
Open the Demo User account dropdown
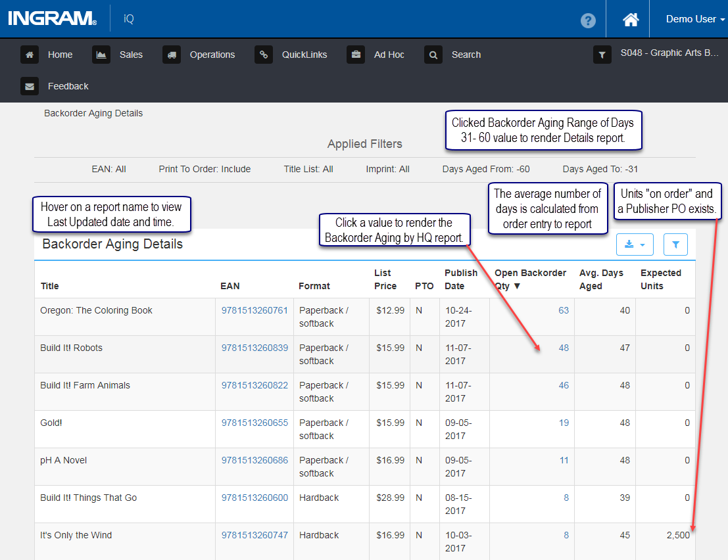[695, 19]
